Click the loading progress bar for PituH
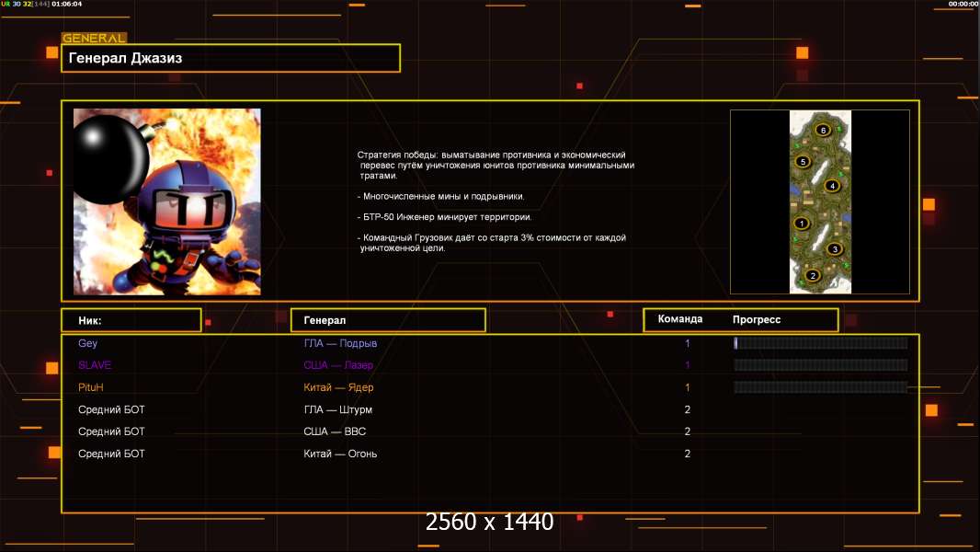 (820, 387)
